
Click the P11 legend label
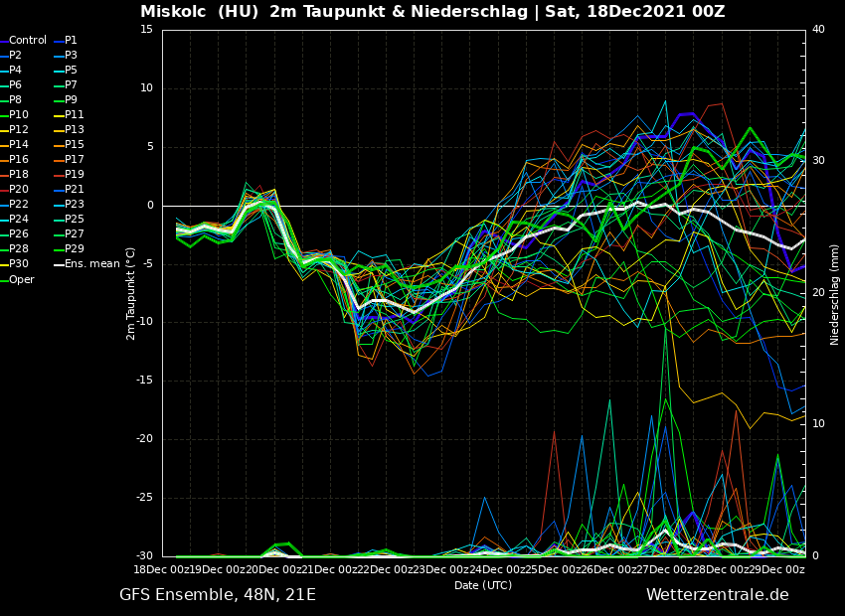pyautogui.click(x=75, y=115)
